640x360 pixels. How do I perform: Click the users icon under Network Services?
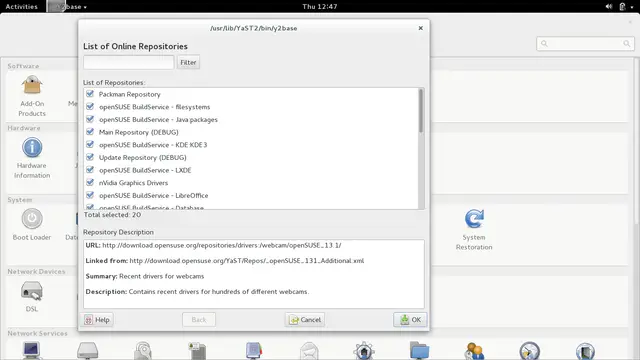(474, 351)
